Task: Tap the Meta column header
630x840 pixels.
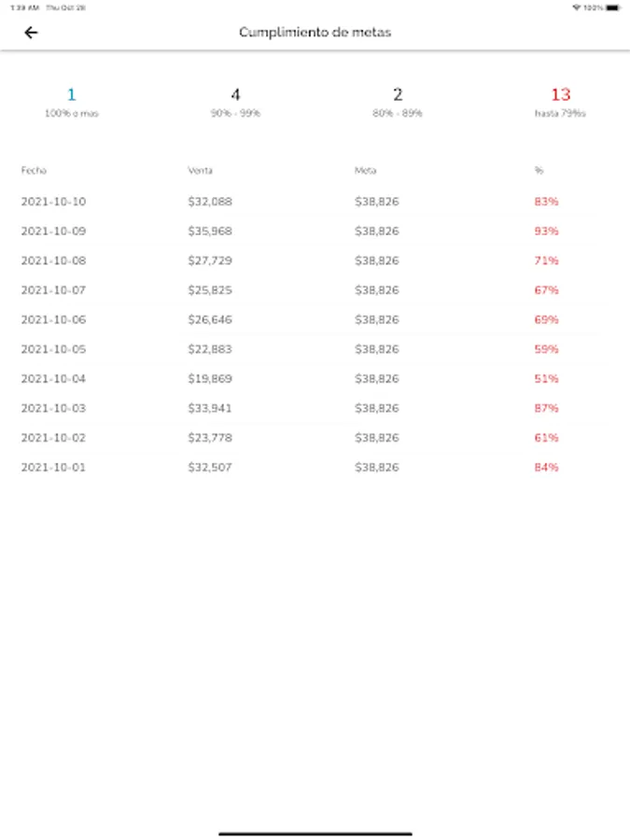Action: pos(365,171)
